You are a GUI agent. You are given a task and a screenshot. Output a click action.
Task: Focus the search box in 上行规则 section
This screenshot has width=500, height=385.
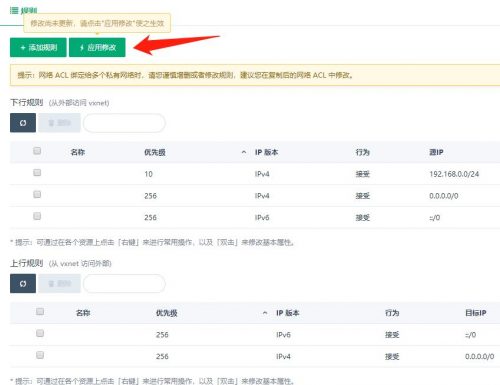(124, 284)
